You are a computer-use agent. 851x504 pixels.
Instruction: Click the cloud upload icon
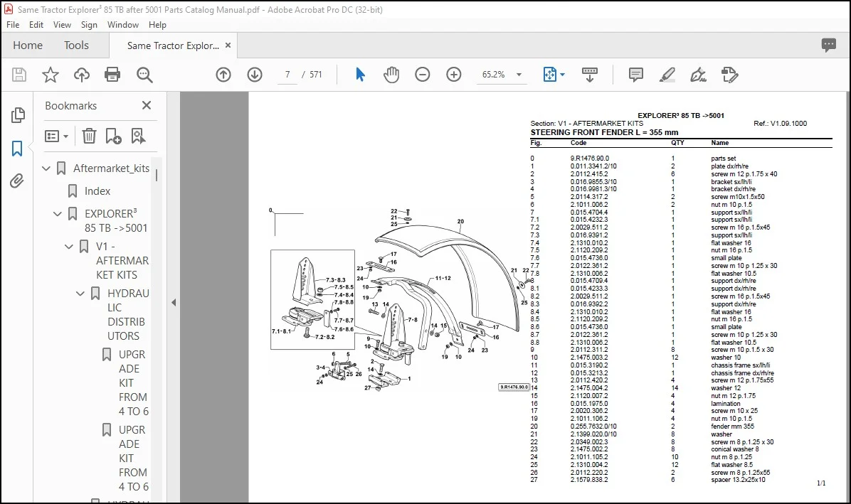(x=81, y=75)
